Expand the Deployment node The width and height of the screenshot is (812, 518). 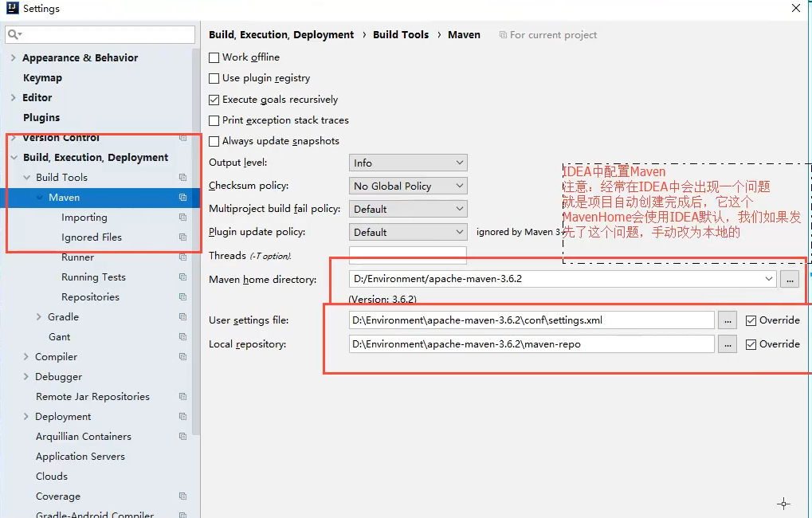pyautogui.click(x=25, y=417)
